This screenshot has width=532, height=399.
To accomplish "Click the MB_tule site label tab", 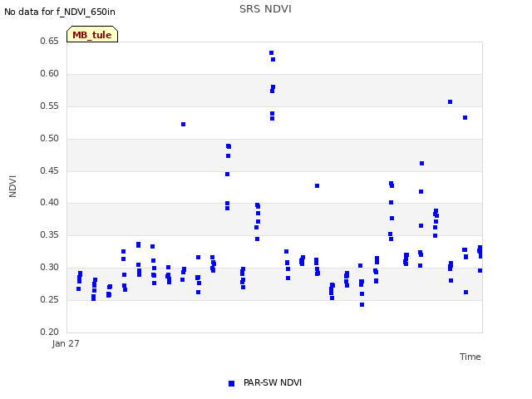I will [92, 34].
